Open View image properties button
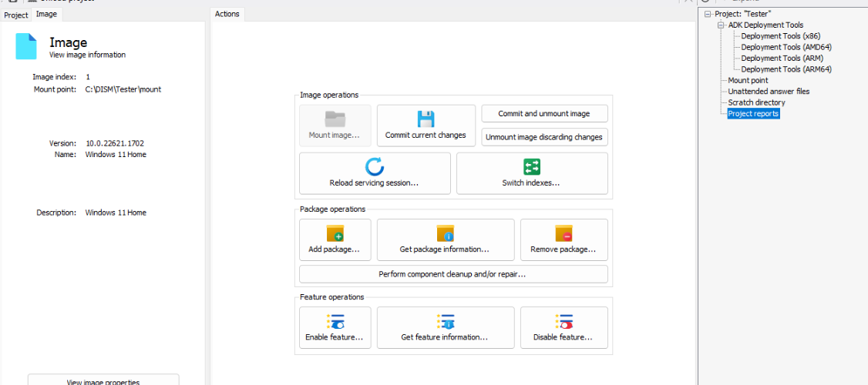868x385 pixels. [103, 380]
